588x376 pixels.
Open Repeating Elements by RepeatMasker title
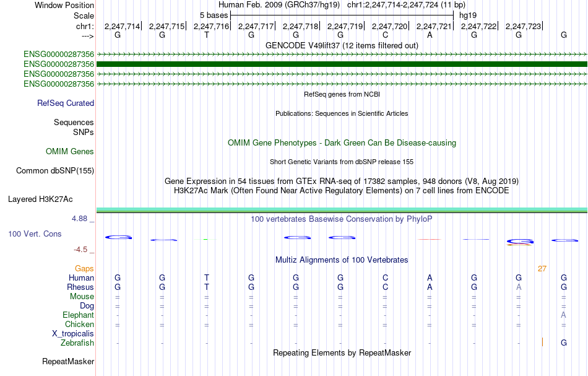(x=342, y=353)
